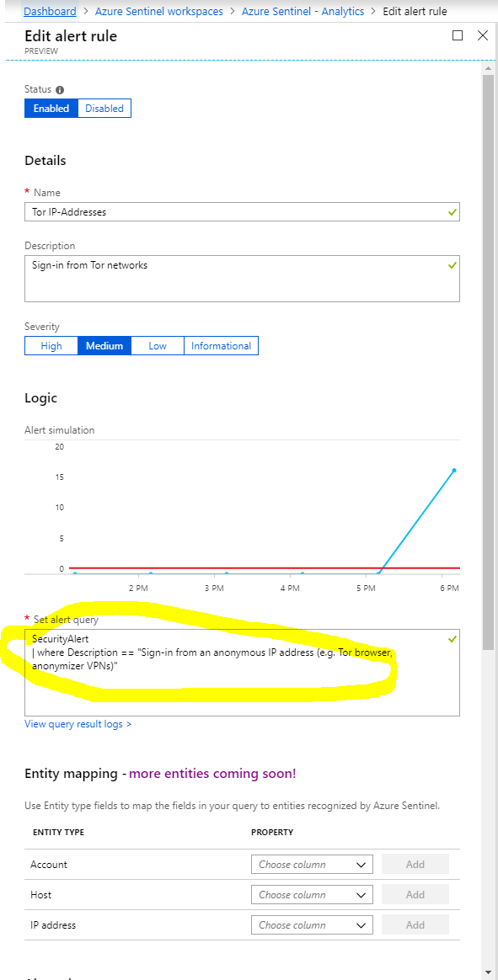
Task: Click the 2 PM axis label
Action: [x=138, y=589]
